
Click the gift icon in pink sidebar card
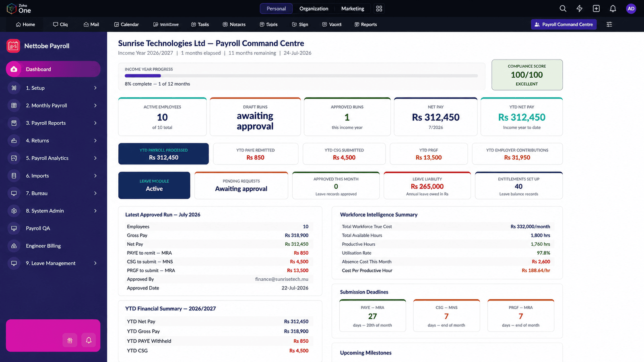(70, 340)
